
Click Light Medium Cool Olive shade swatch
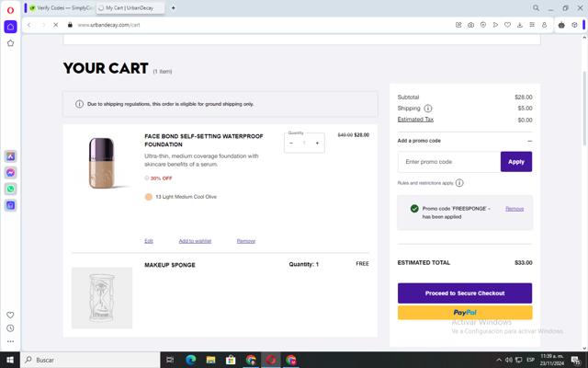(149, 197)
